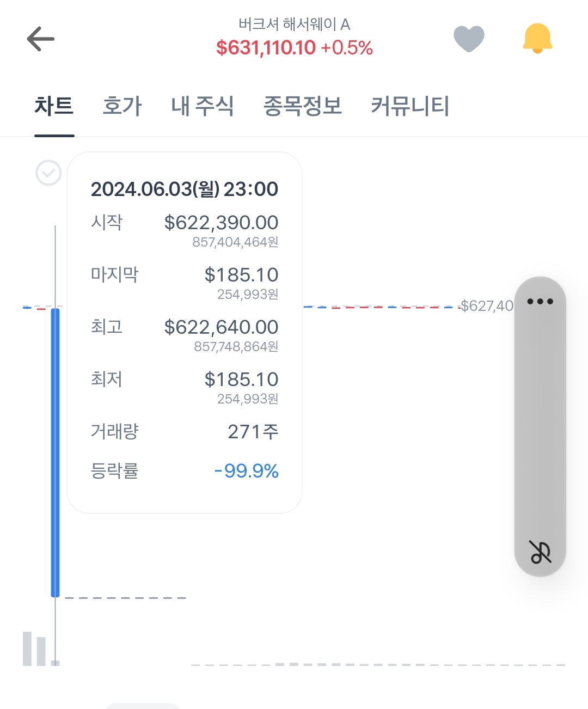
Task: Open the three-dot menu on floating bar
Action: tap(540, 301)
